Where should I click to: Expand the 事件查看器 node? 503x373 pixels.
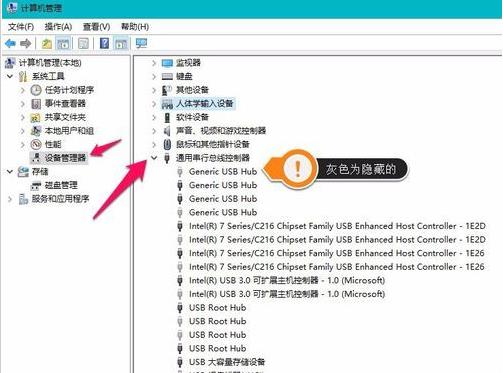[x=23, y=104]
